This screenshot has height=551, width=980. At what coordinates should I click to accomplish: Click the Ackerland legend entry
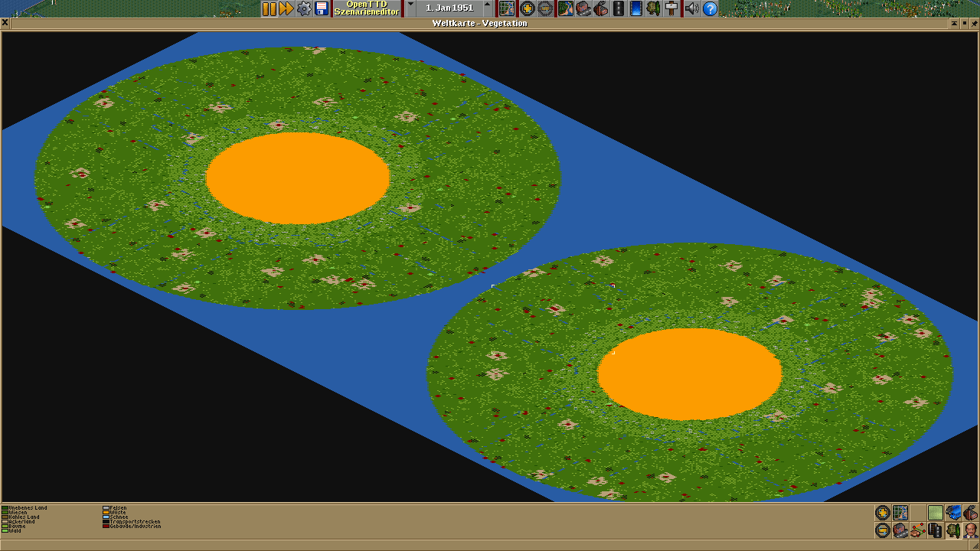(x=18, y=522)
